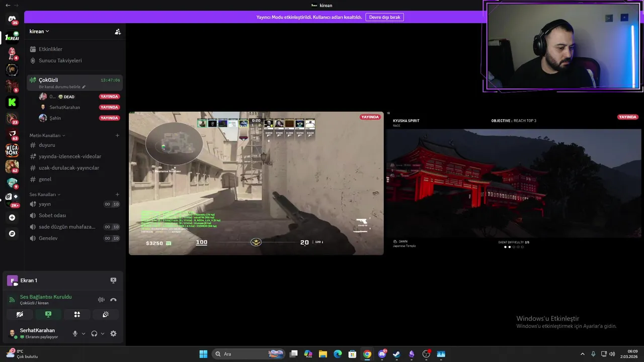Show hidden system tray icons
644x362 pixels.
tap(583, 354)
